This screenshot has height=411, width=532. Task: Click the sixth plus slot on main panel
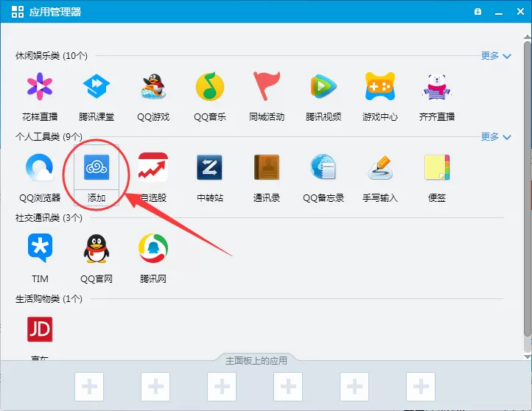click(421, 387)
